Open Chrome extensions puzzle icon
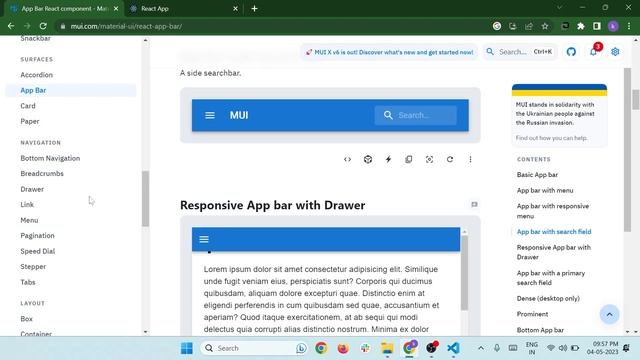 click(x=581, y=26)
